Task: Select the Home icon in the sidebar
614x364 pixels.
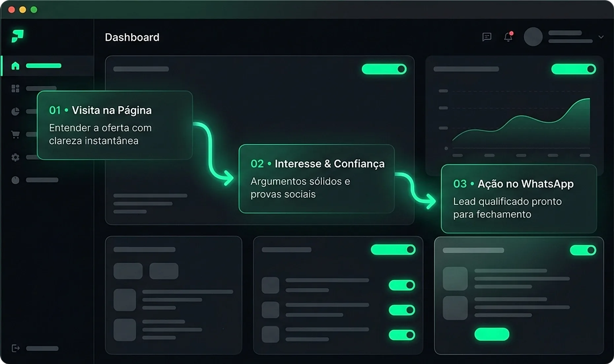Action: (16, 66)
